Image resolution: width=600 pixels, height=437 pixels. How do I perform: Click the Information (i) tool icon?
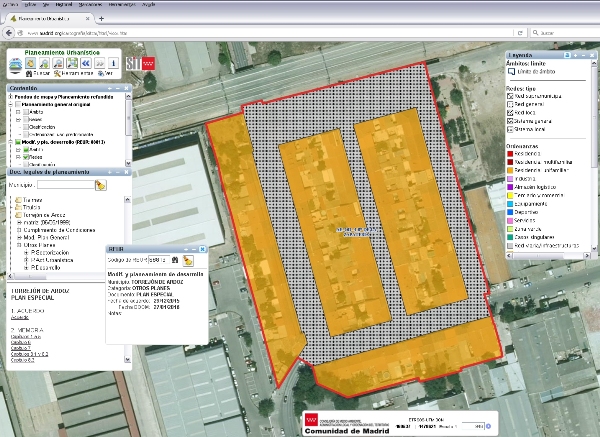113,63
